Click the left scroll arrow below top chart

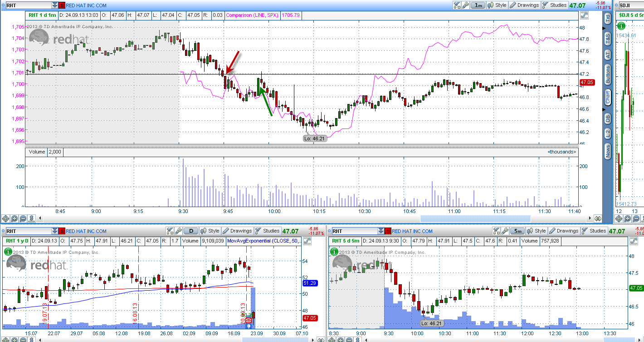click(x=40, y=218)
